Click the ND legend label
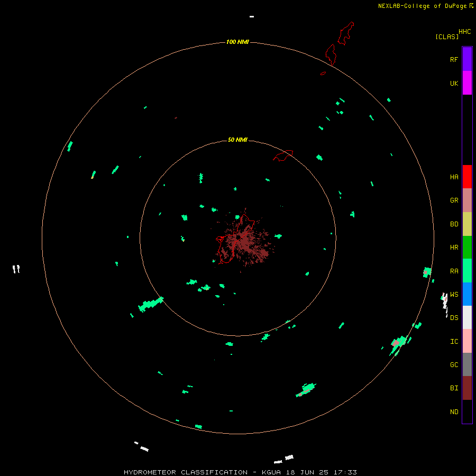476x476 pixels. (x=454, y=412)
